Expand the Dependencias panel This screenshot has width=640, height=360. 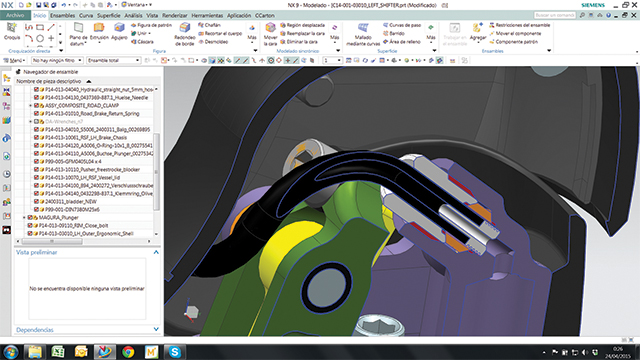156,329
